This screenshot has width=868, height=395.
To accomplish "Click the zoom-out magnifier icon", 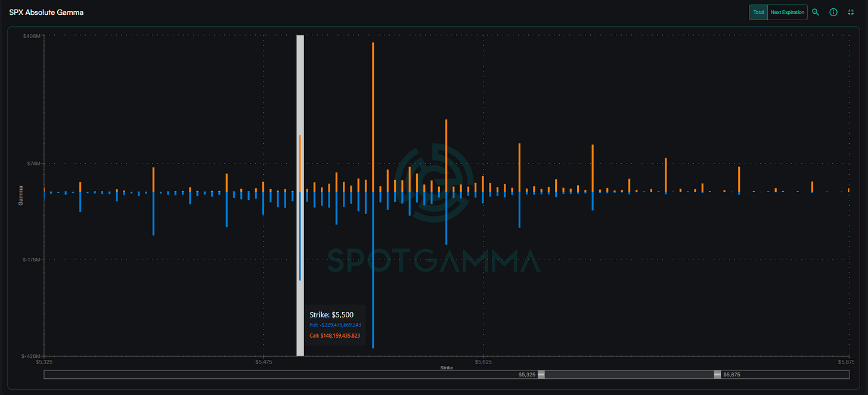I will pyautogui.click(x=816, y=12).
